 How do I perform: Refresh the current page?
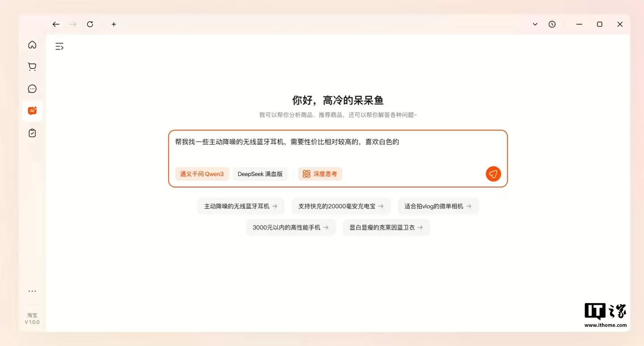coord(90,24)
